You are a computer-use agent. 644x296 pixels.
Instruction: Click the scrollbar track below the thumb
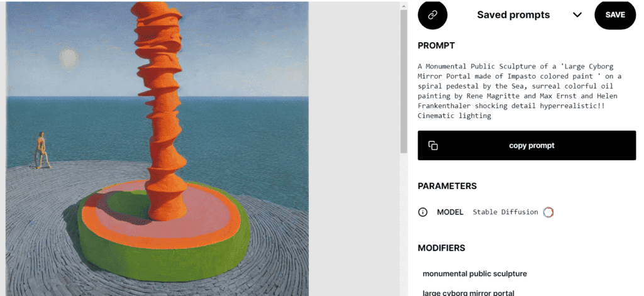(x=404, y=224)
